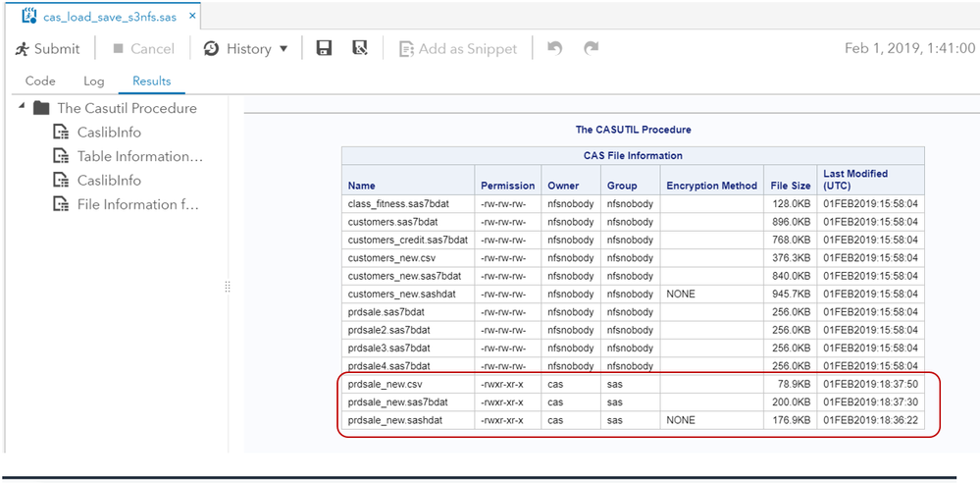The height and width of the screenshot is (483, 980).
Task: Open the first CaslibInfo result item
Action: tap(109, 133)
